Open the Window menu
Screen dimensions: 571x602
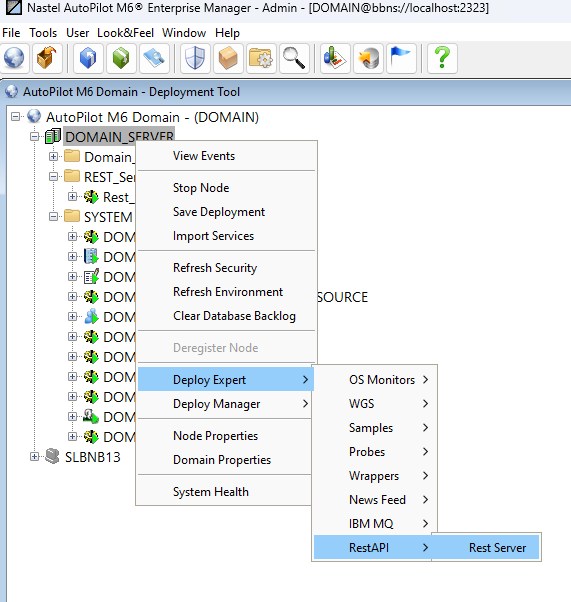pos(184,33)
